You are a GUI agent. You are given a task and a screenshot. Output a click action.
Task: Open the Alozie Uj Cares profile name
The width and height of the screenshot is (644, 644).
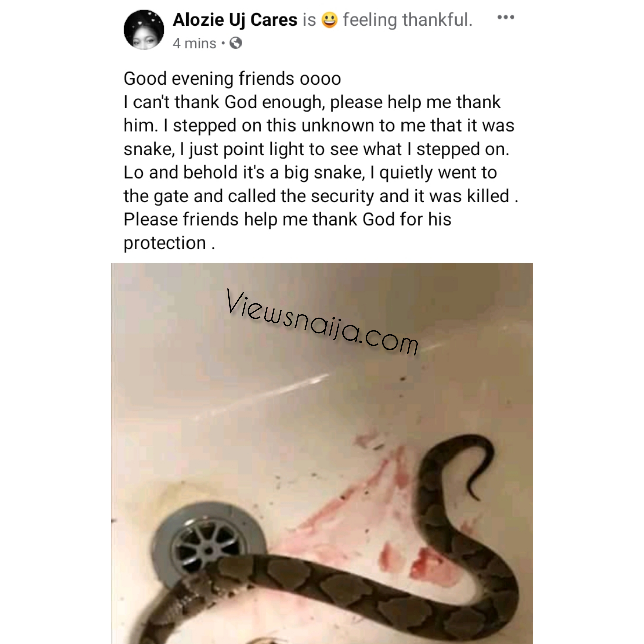[x=235, y=20]
